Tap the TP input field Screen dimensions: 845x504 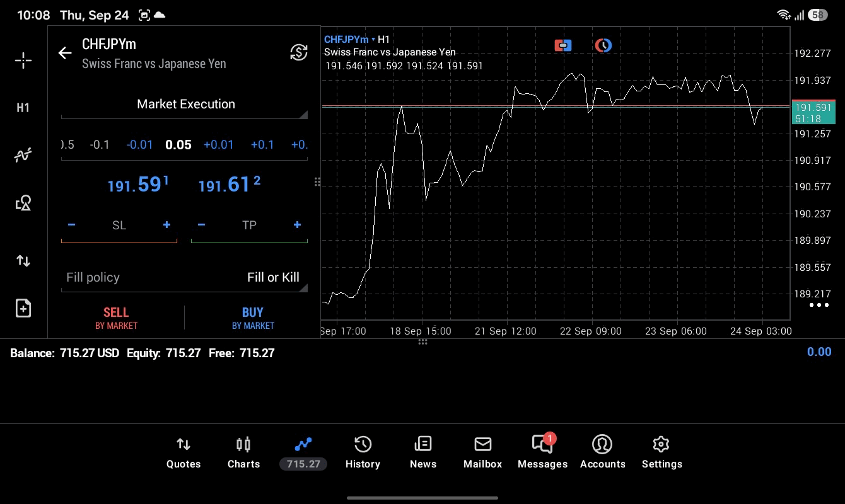pos(249,226)
